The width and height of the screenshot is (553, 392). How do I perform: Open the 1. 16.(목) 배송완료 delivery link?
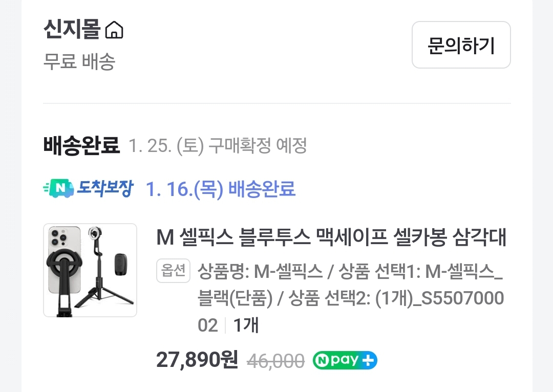pos(222,189)
